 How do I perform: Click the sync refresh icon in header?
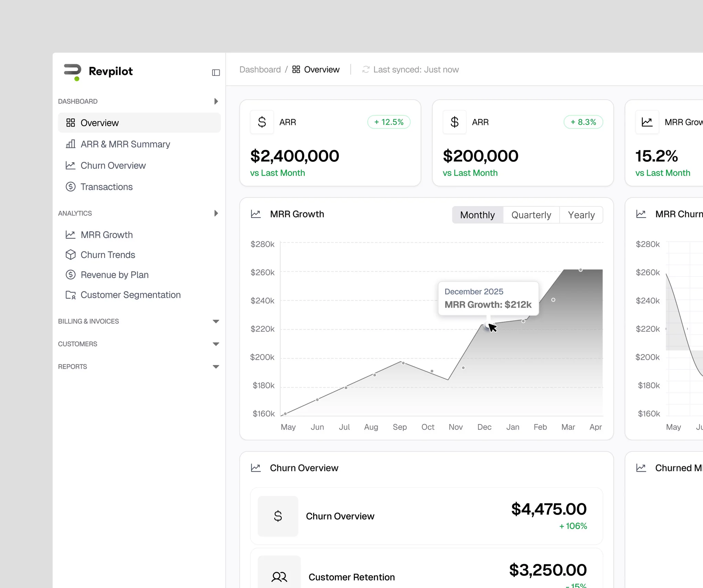tap(366, 69)
